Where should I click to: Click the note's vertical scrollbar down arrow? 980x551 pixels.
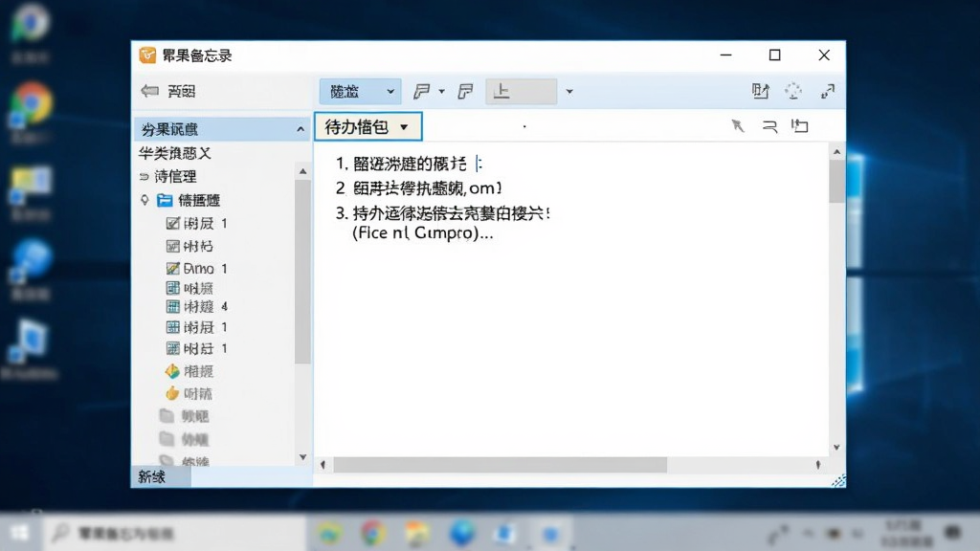836,448
